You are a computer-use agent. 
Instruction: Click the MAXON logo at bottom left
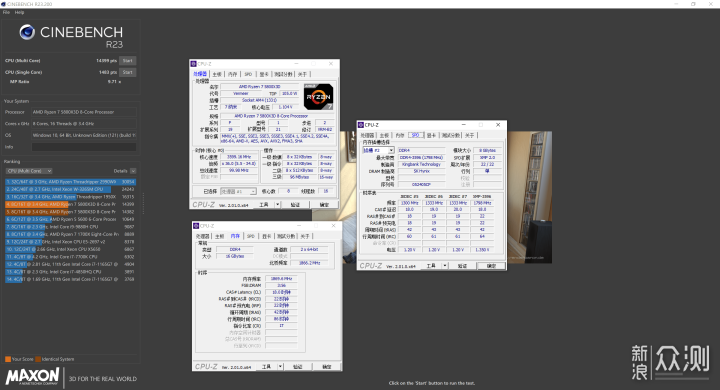point(32,377)
